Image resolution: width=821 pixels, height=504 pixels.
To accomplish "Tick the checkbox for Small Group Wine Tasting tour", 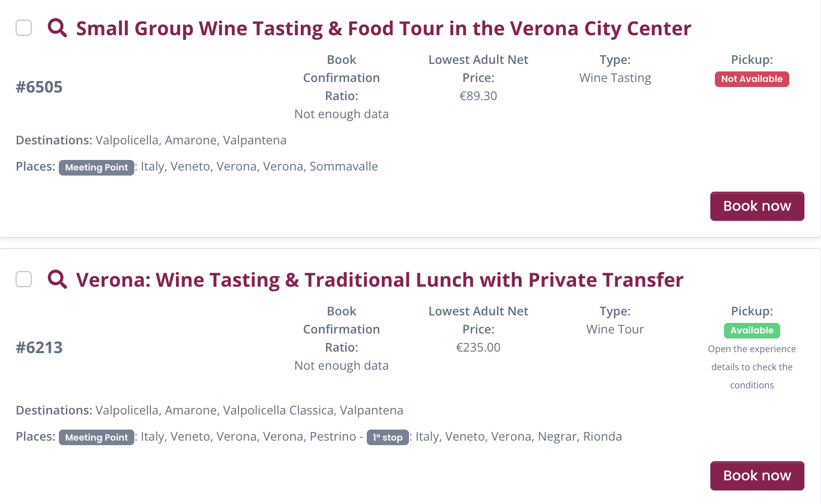I will point(24,28).
